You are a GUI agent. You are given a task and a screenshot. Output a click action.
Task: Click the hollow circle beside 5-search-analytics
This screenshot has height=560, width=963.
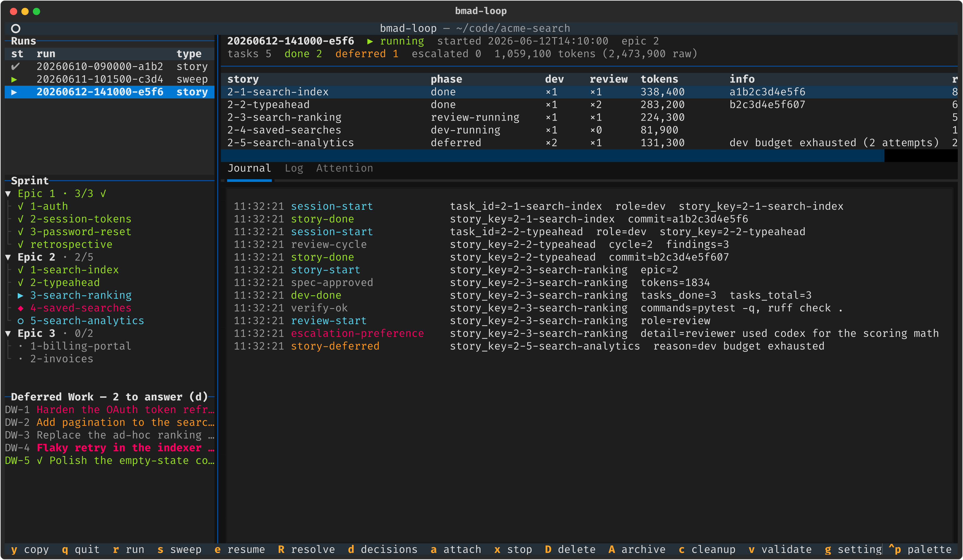coord(21,321)
